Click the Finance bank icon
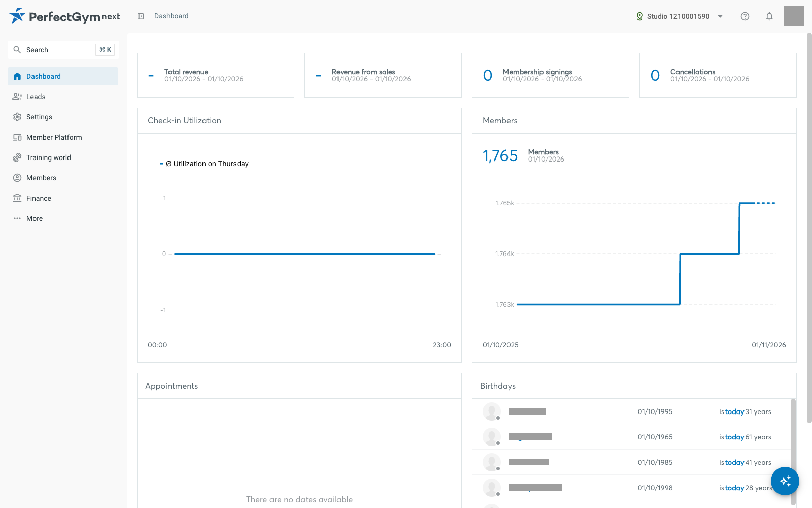 click(17, 198)
